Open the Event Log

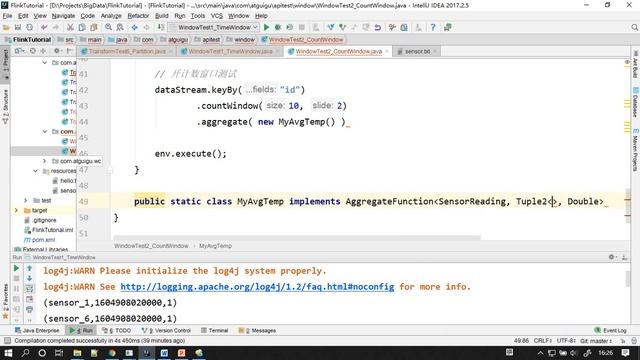pyautogui.click(x=611, y=330)
